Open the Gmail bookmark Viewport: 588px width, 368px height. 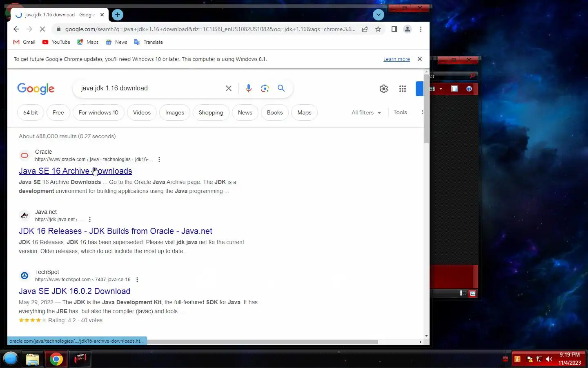pyautogui.click(x=24, y=42)
